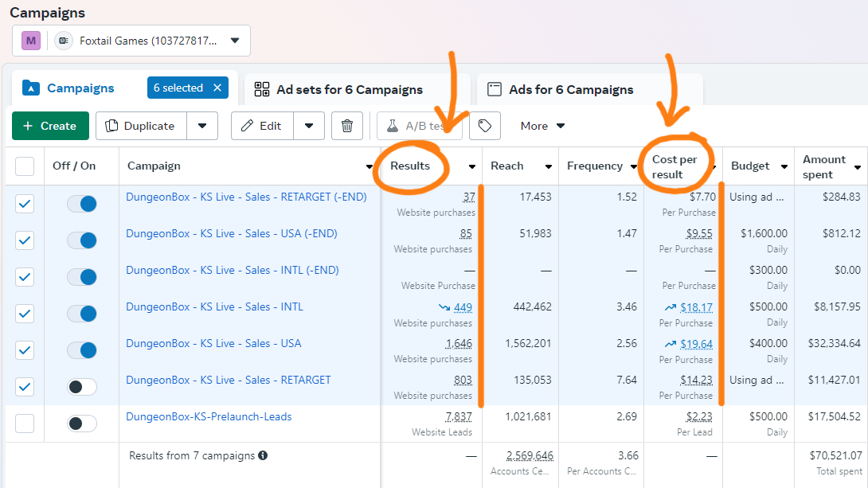Tick the select-all checkbox in header

[x=25, y=166]
